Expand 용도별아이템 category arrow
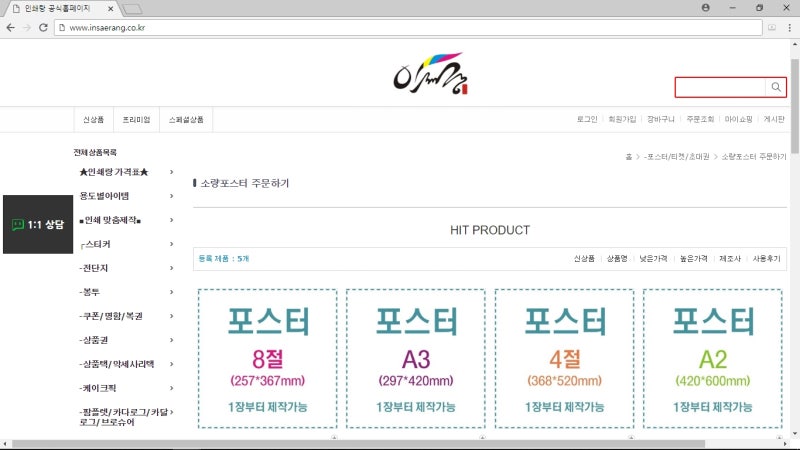800x450 pixels. [x=171, y=196]
